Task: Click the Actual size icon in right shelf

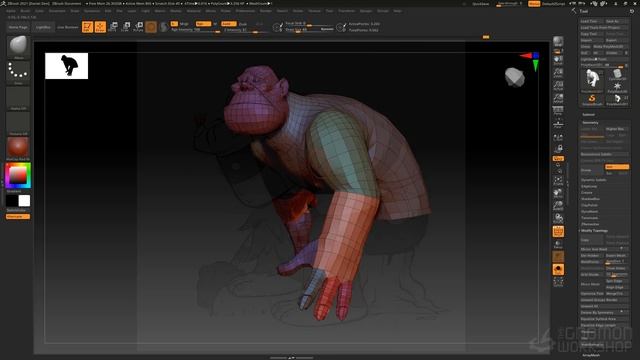Action: 558,86
